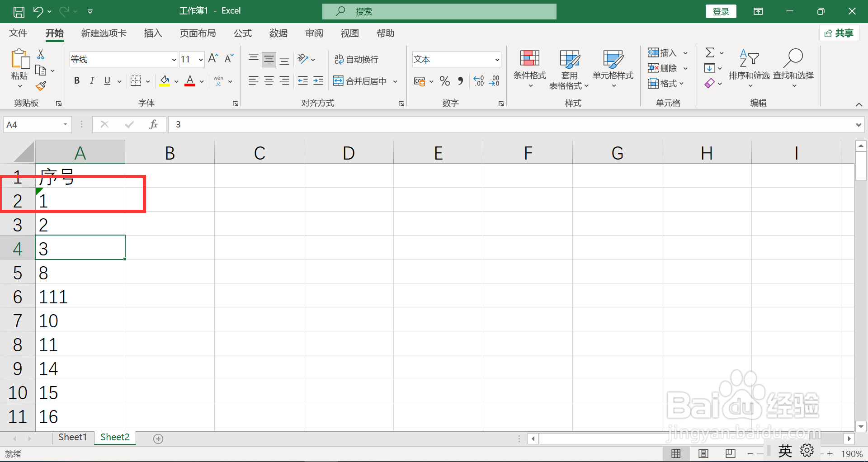This screenshot has width=868, height=462.
Task: Add a new sheet with the plus button
Action: [158, 438]
